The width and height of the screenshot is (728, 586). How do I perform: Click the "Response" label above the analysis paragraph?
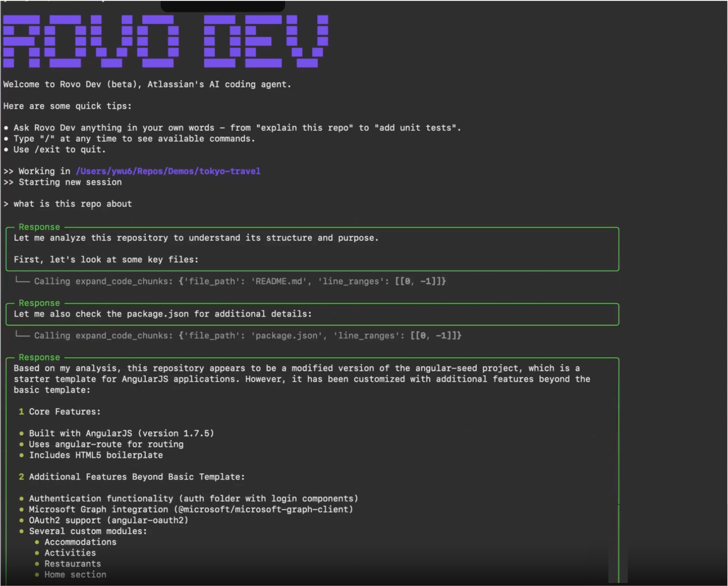[x=39, y=357]
